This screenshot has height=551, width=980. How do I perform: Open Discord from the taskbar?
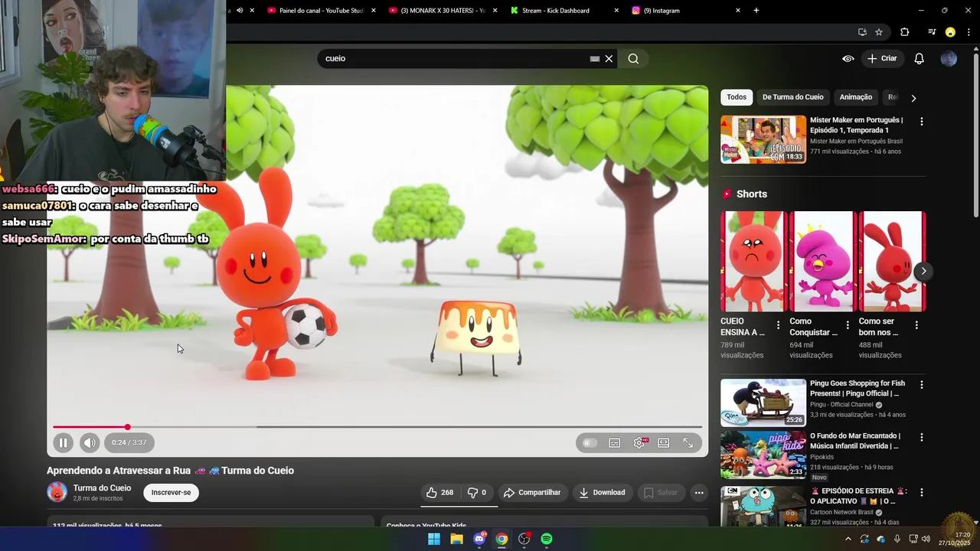click(479, 539)
